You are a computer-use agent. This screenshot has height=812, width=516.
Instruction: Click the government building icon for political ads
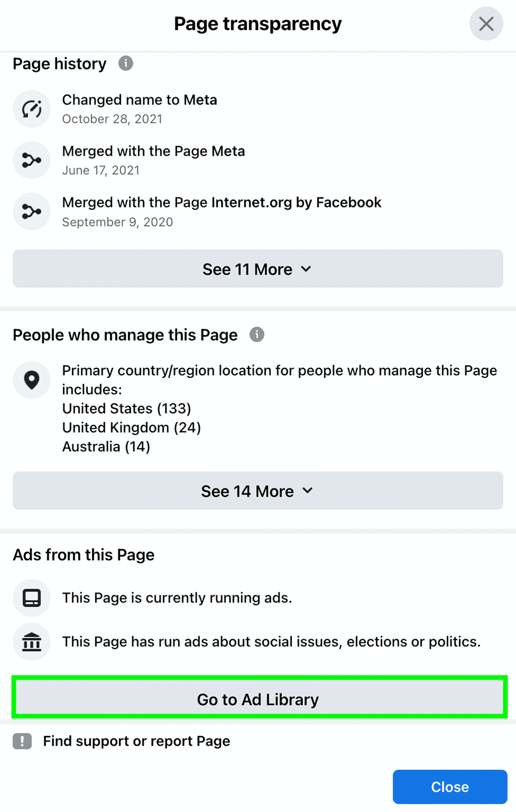pyautogui.click(x=32, y=642)
